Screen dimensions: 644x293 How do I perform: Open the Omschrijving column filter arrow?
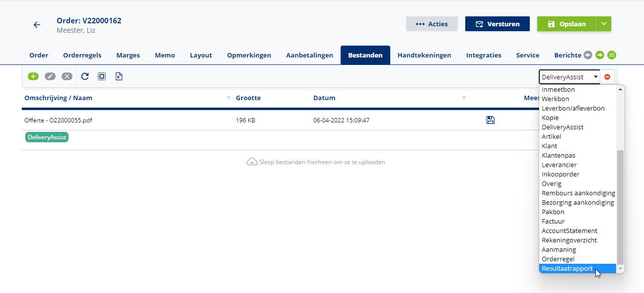point(228,98)
